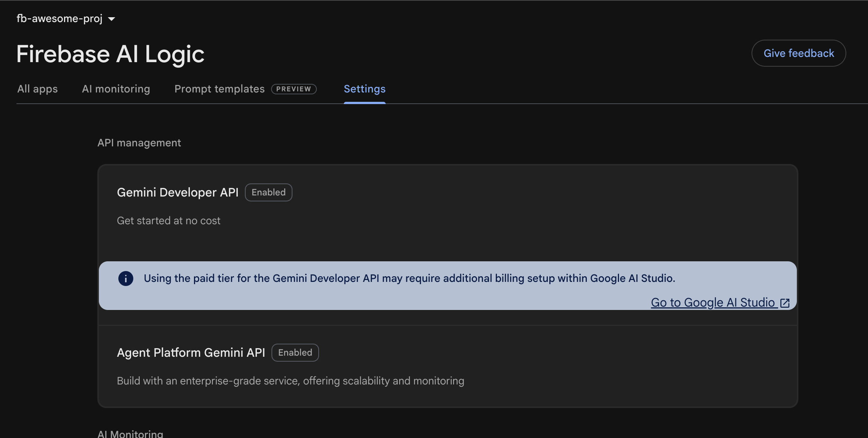Click the fb-awesome-proj project name
The height and width of the screenshot is (438, 868).
[60, 18]
